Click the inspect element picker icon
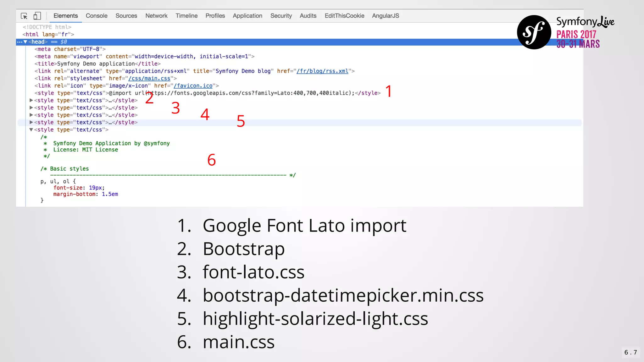 point(24,16)
